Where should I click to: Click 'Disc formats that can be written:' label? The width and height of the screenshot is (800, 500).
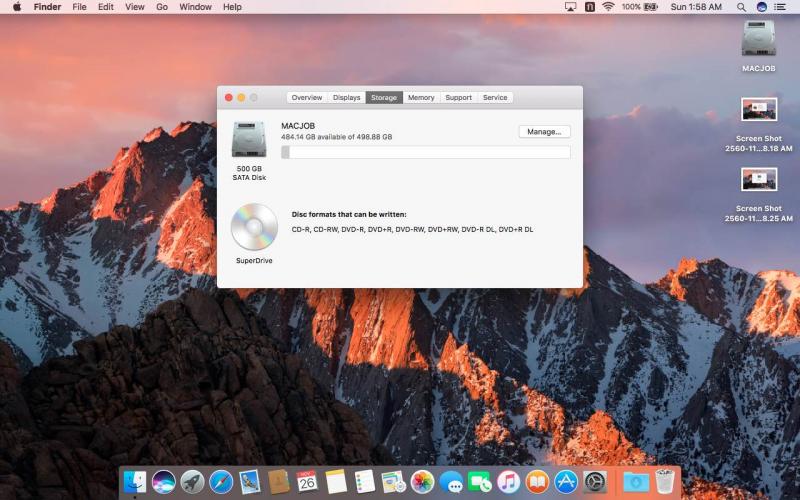point(349,214)
